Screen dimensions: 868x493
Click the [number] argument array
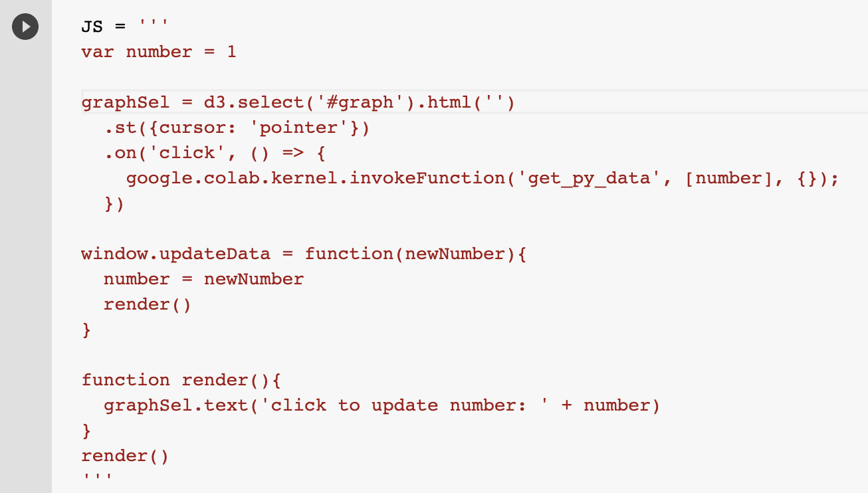pyautogui.click(x=728, y=179)
